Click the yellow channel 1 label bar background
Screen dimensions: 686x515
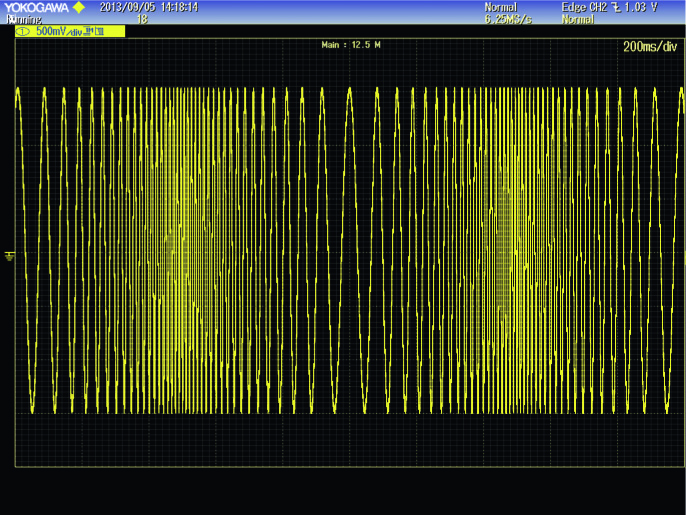70,31
